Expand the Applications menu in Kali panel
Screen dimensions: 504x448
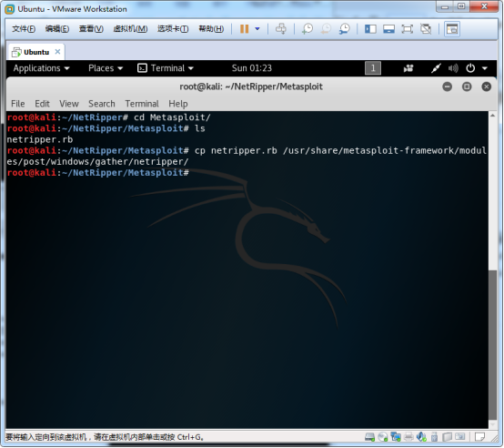[x=41, y=68]
